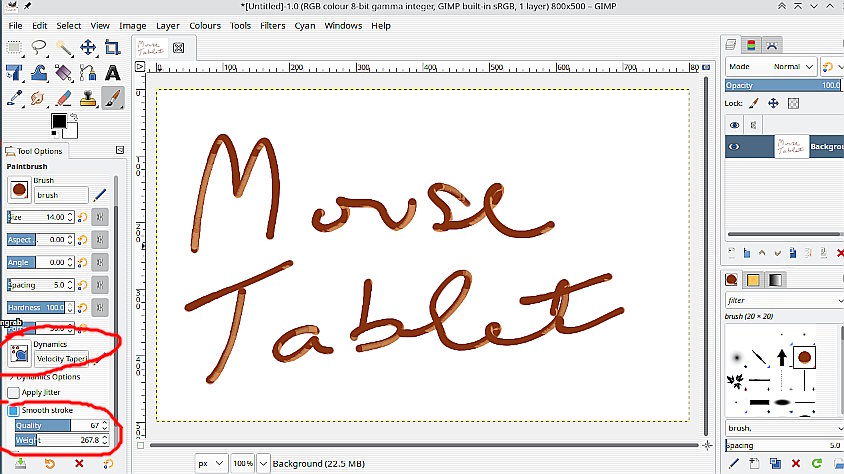Image resolution: width=844 pixels, height=474 pixels.
Task: Toggle lock position and size icon
Action: pos(773,103)
